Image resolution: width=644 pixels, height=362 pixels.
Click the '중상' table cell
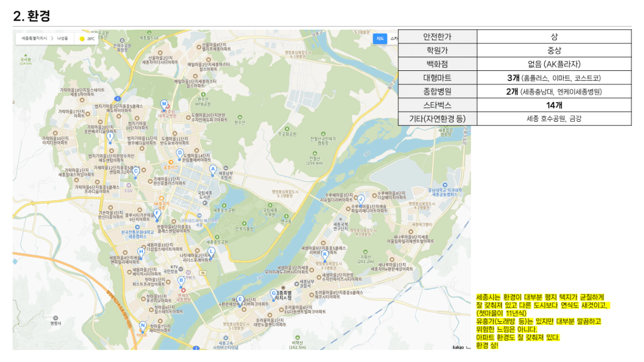pos(554,50)
